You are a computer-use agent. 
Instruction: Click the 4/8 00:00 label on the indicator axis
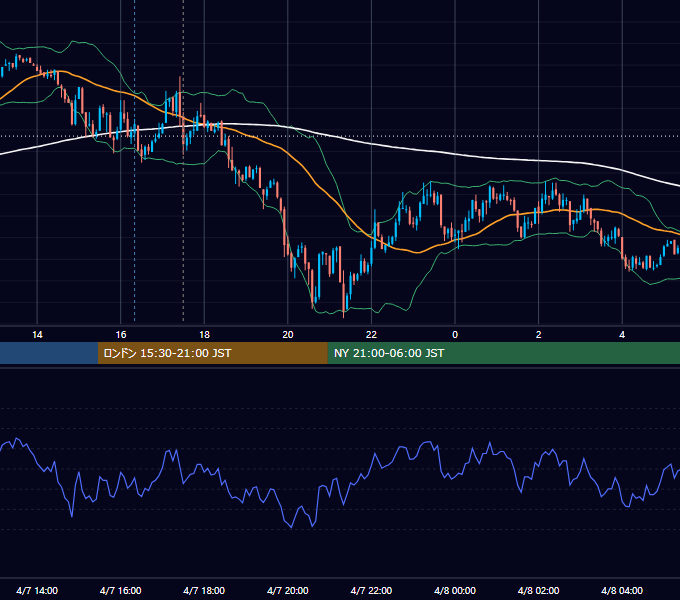[455, 590]
